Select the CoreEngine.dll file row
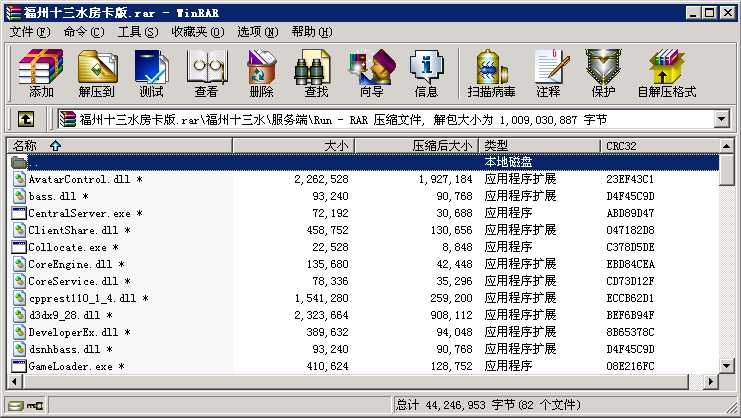 [x=363, y=264]
